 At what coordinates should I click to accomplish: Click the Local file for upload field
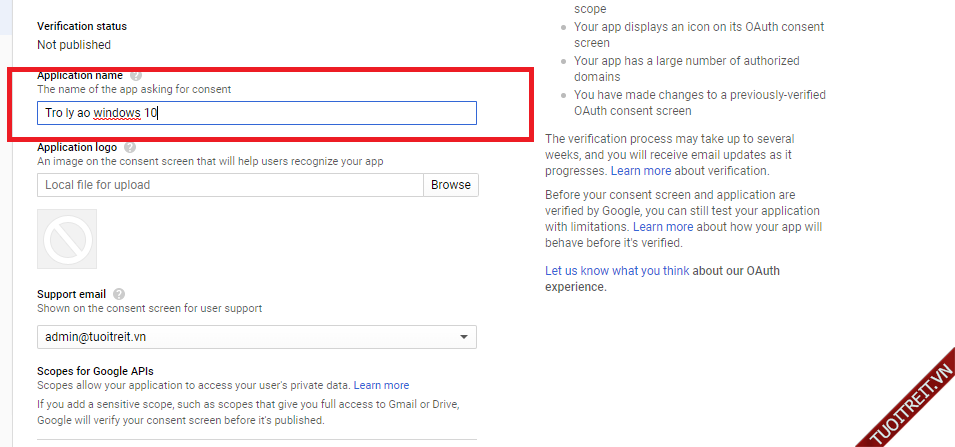point(230,185)
